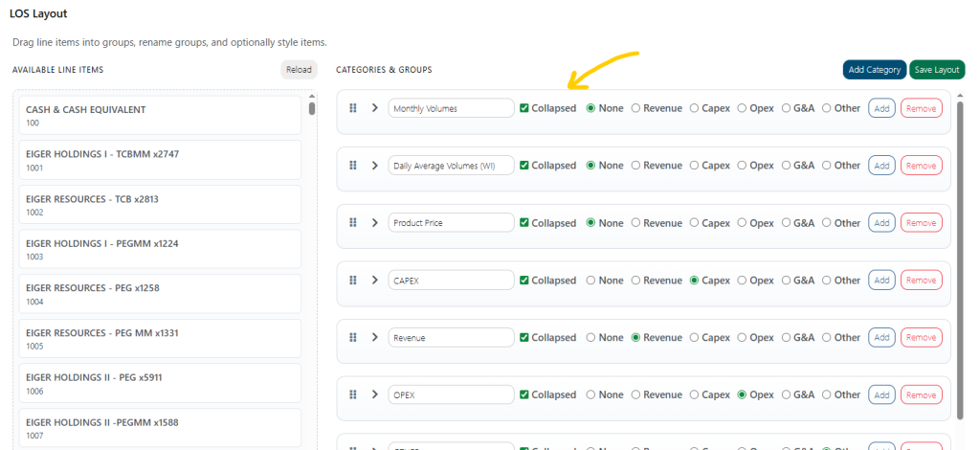Click the drag grip for CAPEX row

(x=353, y=281)
